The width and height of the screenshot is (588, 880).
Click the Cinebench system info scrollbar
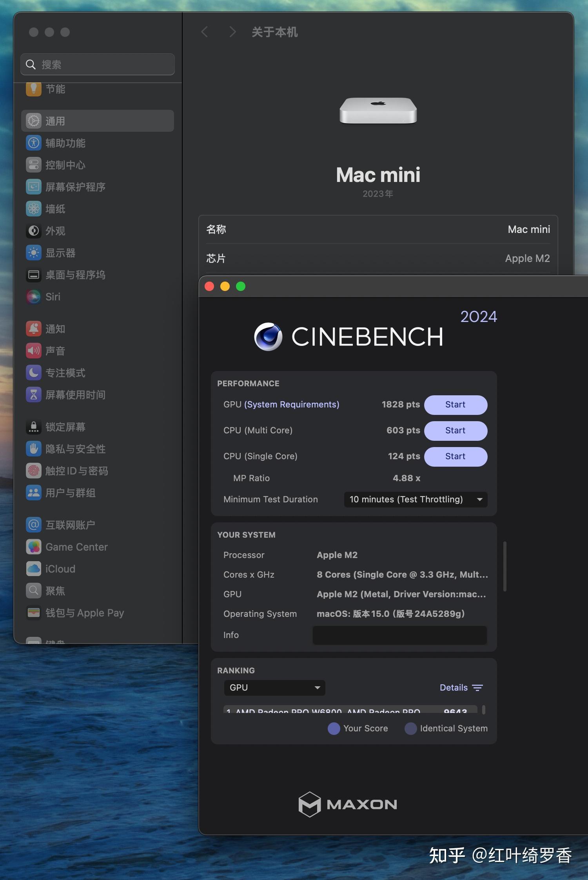pos(505,566)
